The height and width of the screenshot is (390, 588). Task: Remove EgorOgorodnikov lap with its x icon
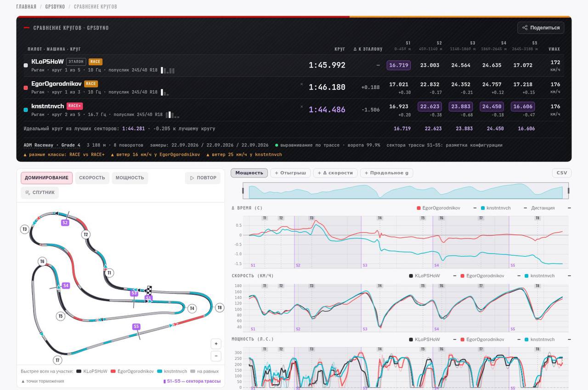(302, 84)
